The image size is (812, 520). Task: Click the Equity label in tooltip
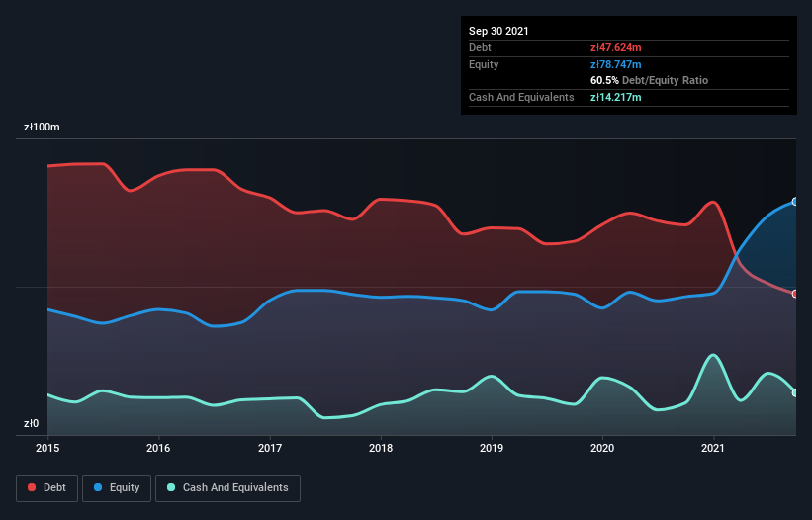[484, 64]
